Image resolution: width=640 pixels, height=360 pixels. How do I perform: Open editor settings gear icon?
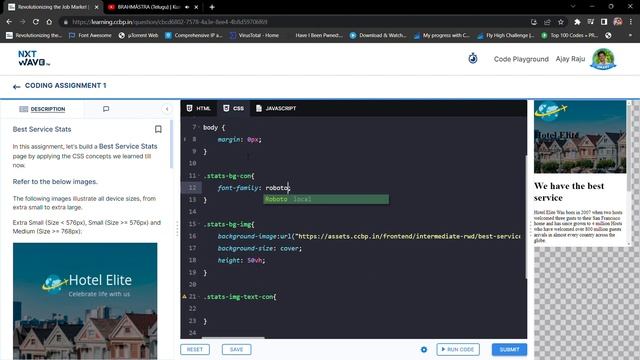[x=424, y=349]
